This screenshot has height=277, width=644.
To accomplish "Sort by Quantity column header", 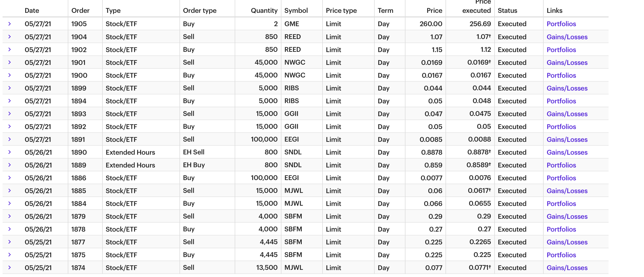I will [x=264, y=11].
